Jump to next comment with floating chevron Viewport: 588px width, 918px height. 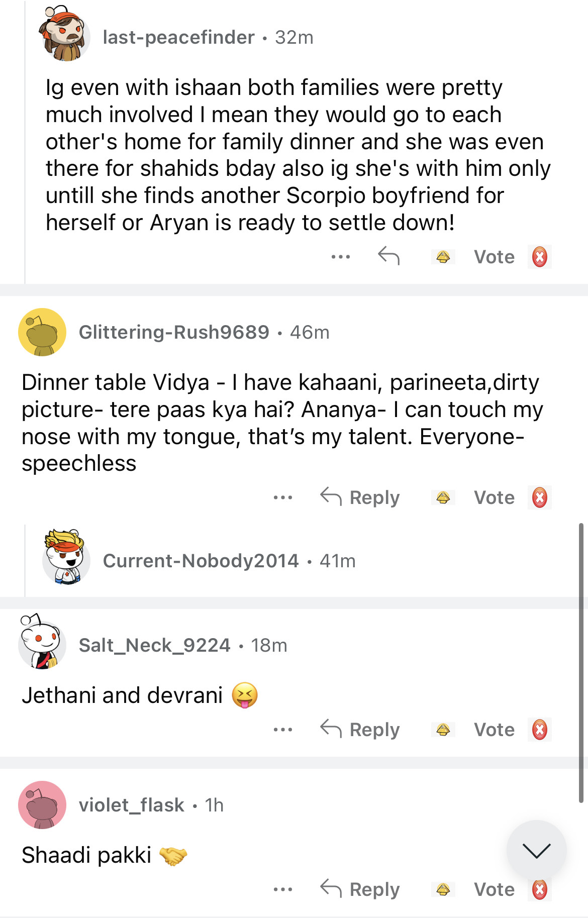coord(536,850)
